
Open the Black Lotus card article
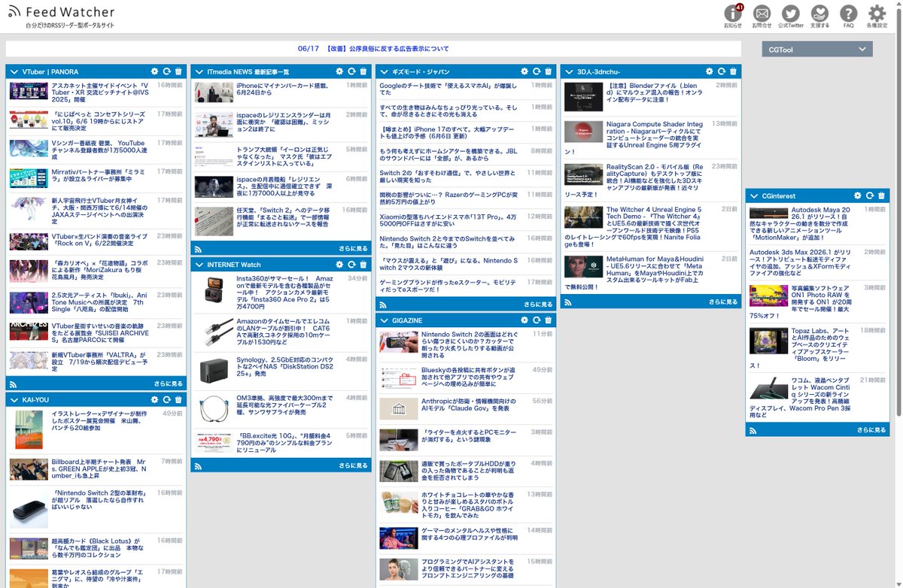[x=96, y=548]
